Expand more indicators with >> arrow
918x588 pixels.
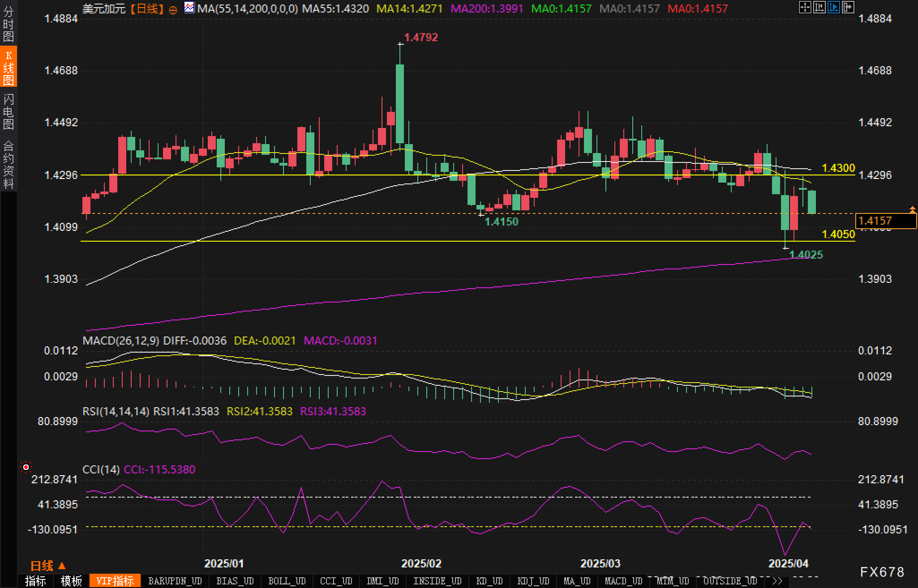coord(778,581)
